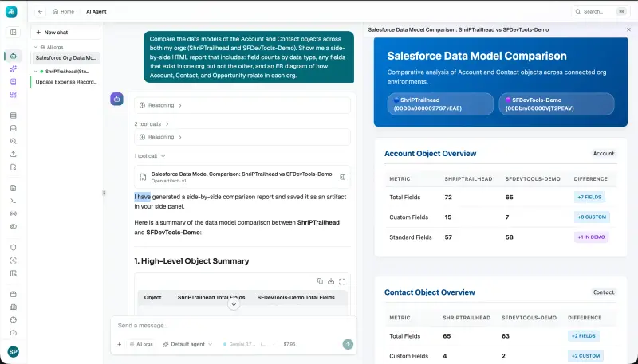Image resolution: width=638 pixels, height=364 pixels.
Task: Click the $7.95 cost indicator
Action: 289,344
